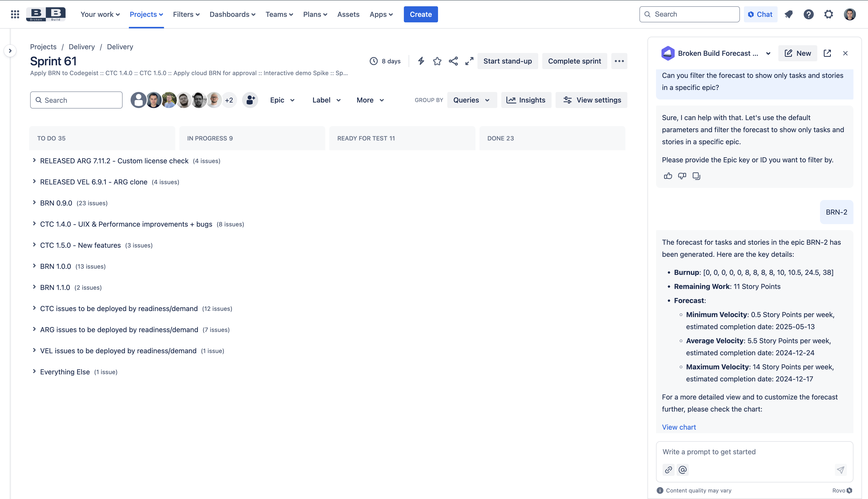Open chat in new window icon
This screenshot has width=868, height=499.
pos(827,53)
